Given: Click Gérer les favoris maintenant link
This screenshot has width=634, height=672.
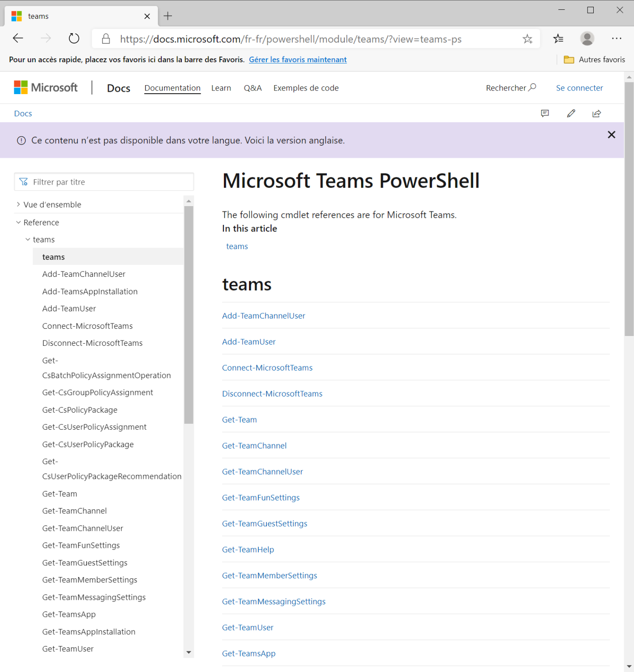Looking at the screenshot, I should point(298,60).
